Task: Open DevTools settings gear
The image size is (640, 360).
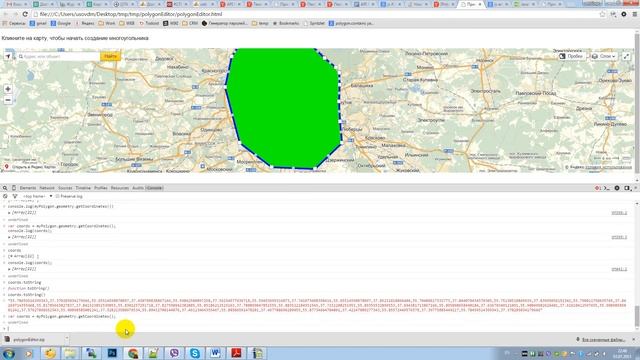Action: (x=617, y=188)
